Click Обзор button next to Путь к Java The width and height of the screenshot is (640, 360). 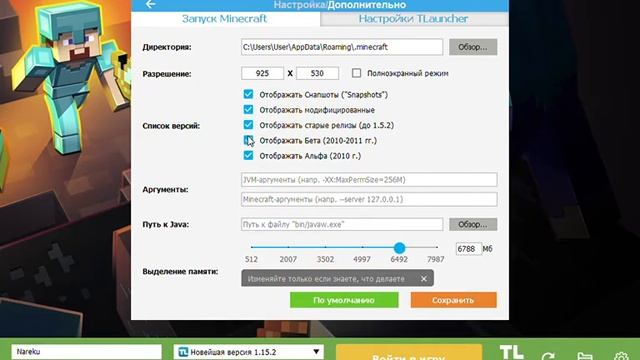(x=473, y=224)
